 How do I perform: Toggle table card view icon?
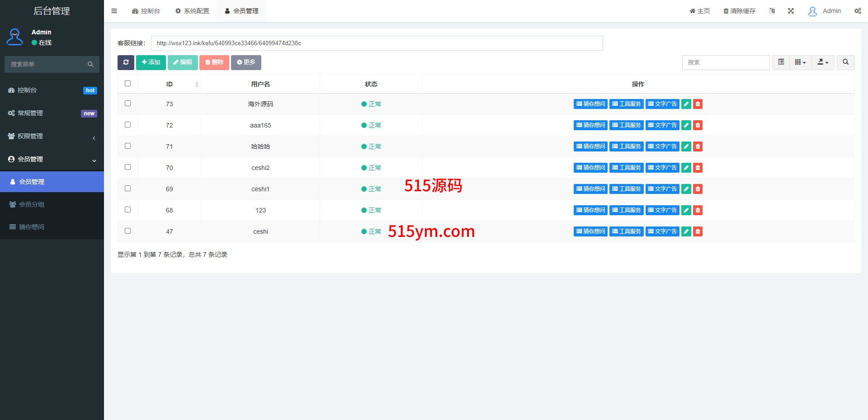[781, 62]
